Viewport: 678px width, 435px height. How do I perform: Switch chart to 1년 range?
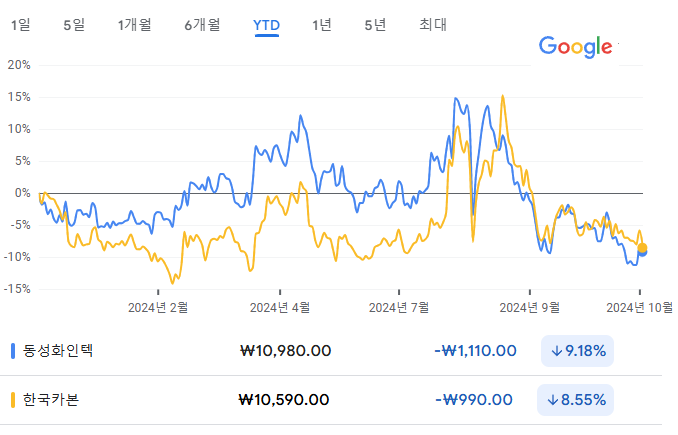tap(322, 25)
